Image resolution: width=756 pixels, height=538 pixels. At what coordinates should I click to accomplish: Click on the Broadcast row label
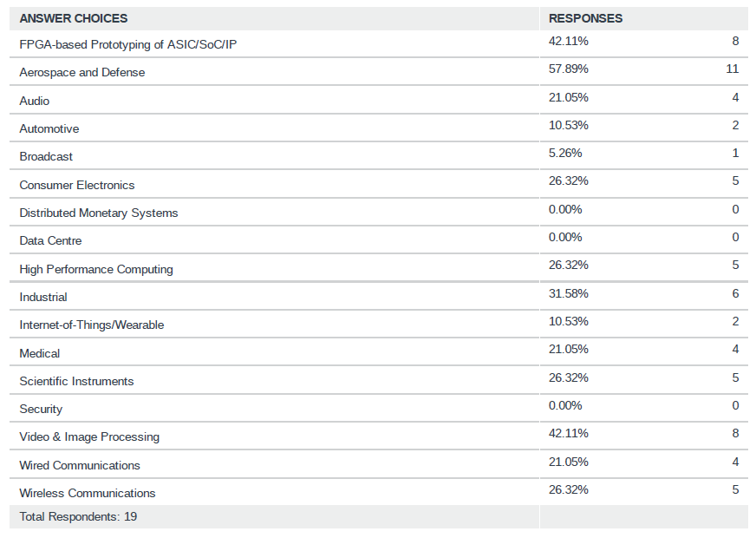[46, 156]
